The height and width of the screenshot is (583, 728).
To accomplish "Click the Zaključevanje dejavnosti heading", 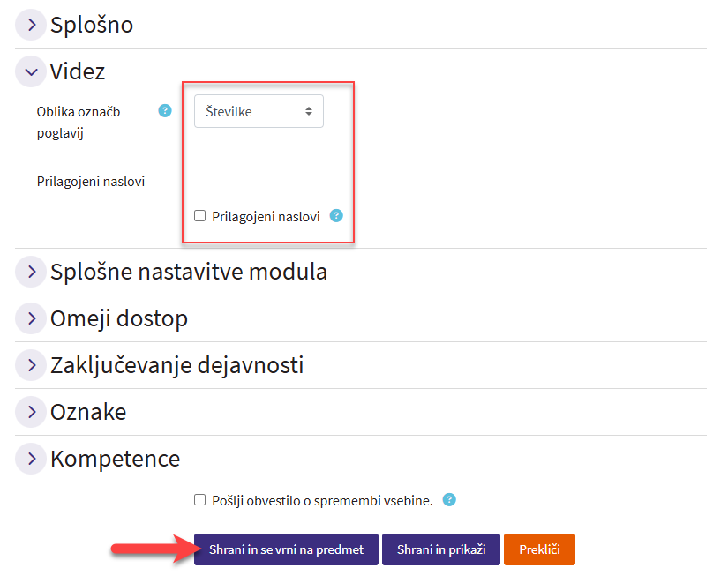I will click(177, 365).
